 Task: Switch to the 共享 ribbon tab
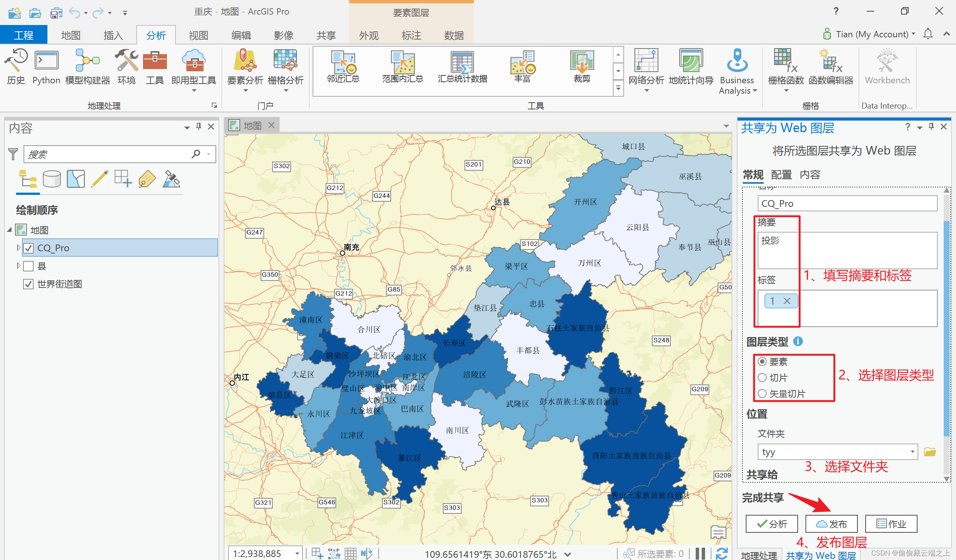326,35
